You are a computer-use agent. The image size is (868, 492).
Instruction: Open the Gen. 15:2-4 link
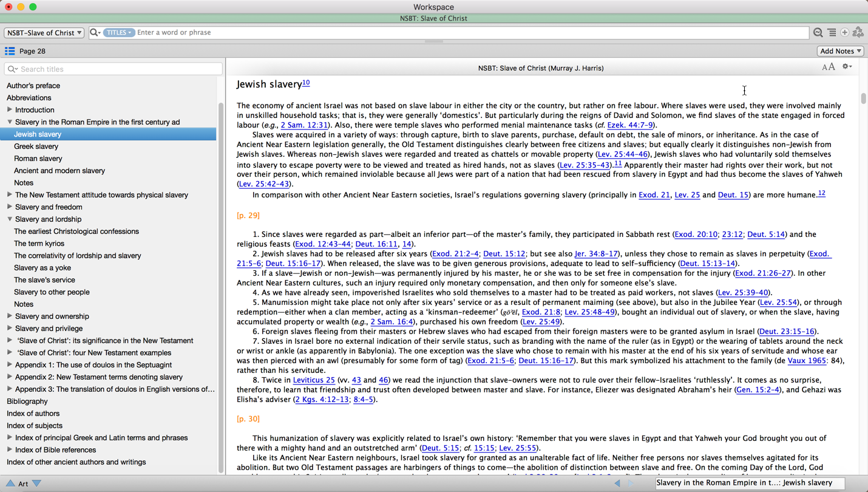[758, 390]
